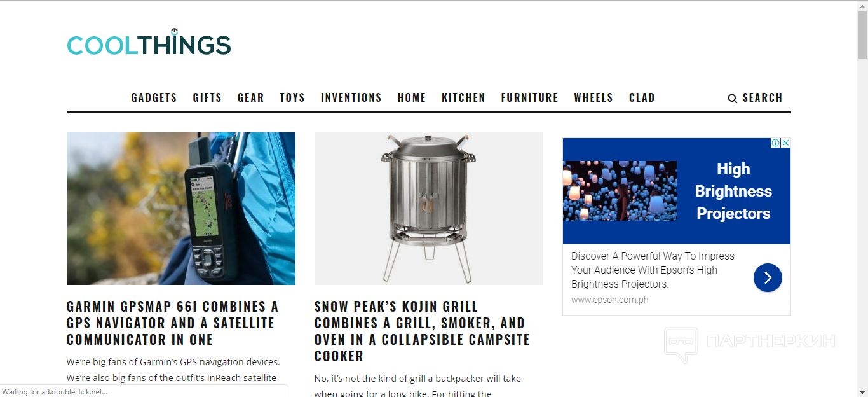Open the Gadgets menu

154,97
